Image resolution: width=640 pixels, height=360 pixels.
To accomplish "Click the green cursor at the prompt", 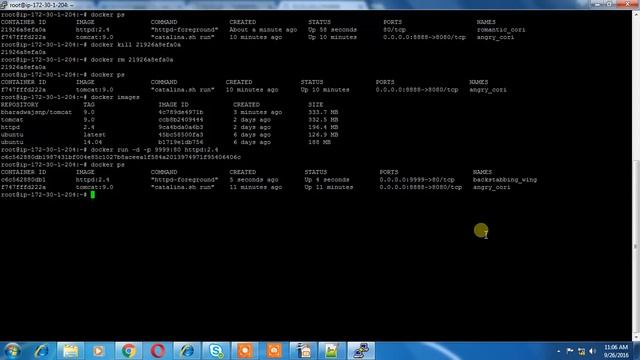I will [x=93, y=195].
